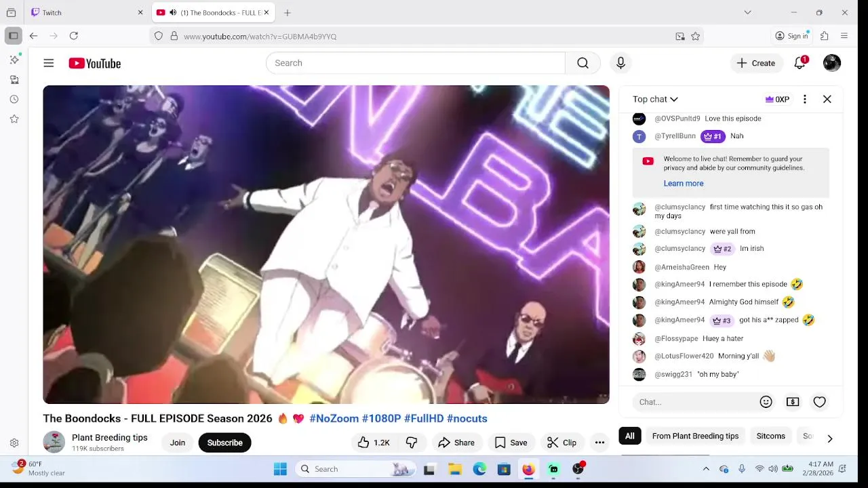Click the #1080P hashtag link
The width and height of the screenshot is (868, 488).
point(382,419)
